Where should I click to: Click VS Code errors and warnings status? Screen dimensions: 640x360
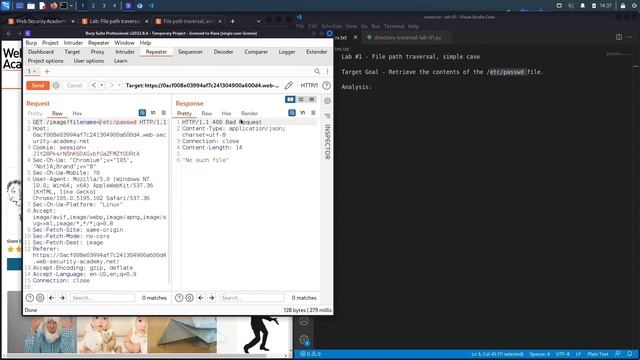click(311, 354)
